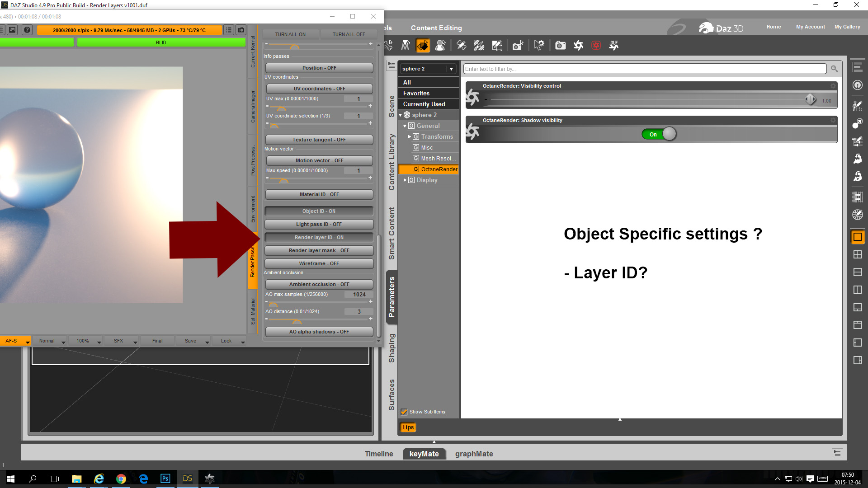Click the camera icon in render viewport header
This screenshot has height=488, width=868.
pos(241,30)
